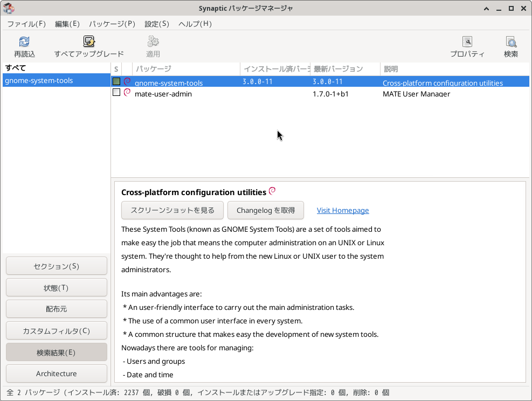Click the Mark All Upgrades (すべてアップグレード) icon

coord(89,42)
